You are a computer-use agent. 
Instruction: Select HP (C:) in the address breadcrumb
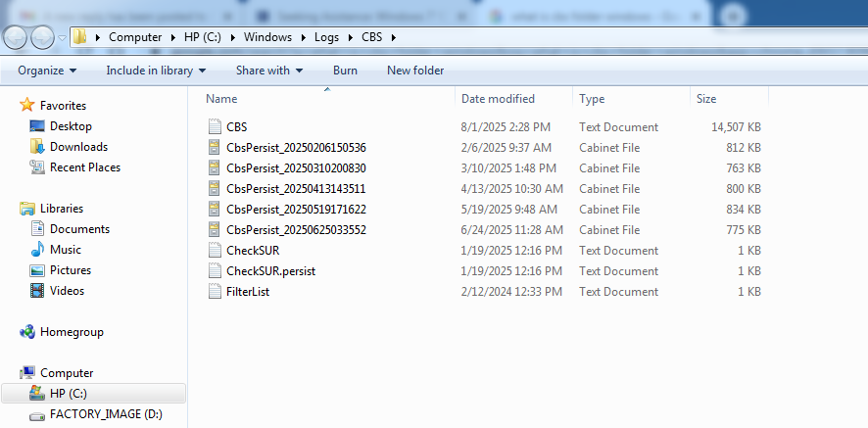(x=203, y=37)
